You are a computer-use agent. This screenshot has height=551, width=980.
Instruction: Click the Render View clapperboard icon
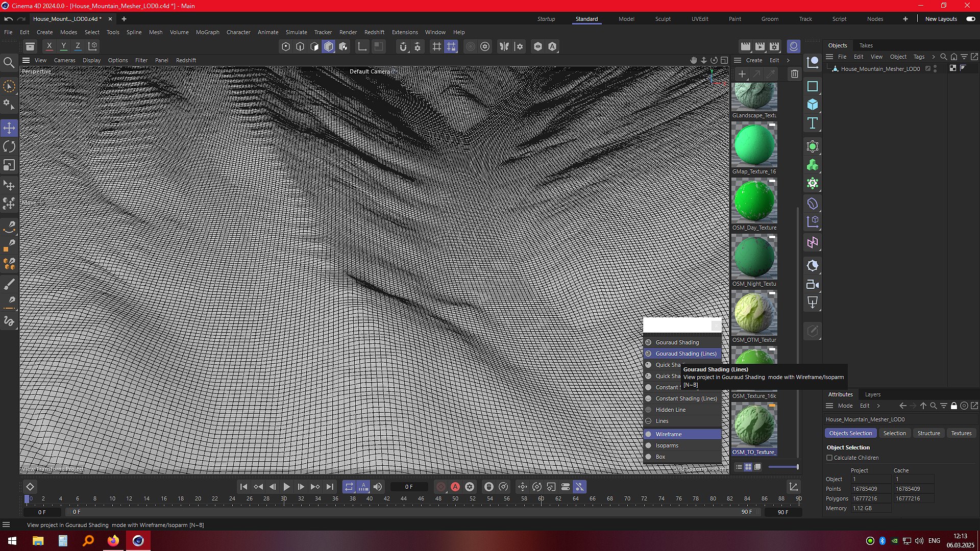[746, 46]
